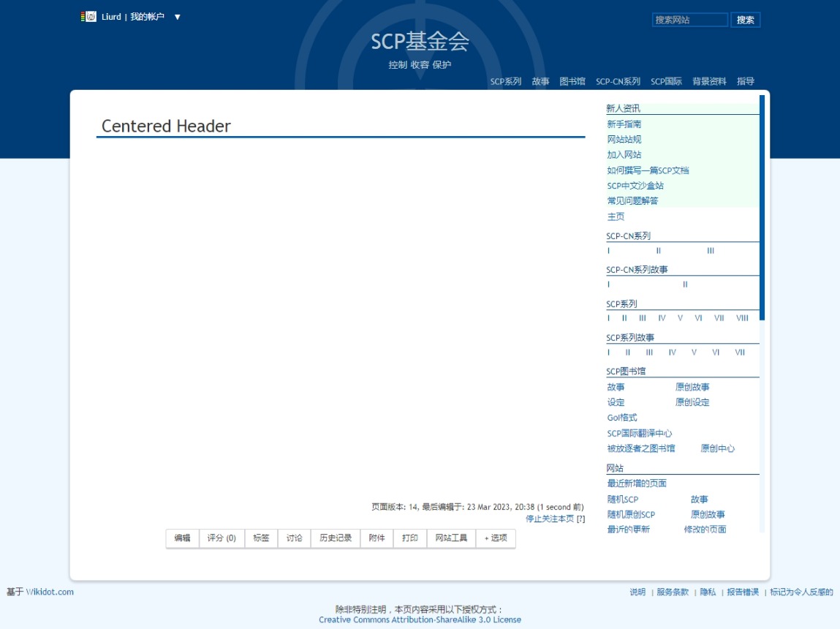This screenshot has width=840, height=629.
Task: Open the 加入网站 sidebar link
Action: pyautogui.click(x=624, y=155)
